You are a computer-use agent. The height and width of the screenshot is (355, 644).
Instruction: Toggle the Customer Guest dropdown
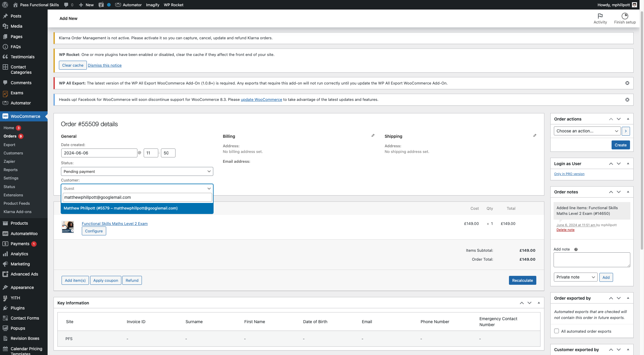tap(137, 188)
